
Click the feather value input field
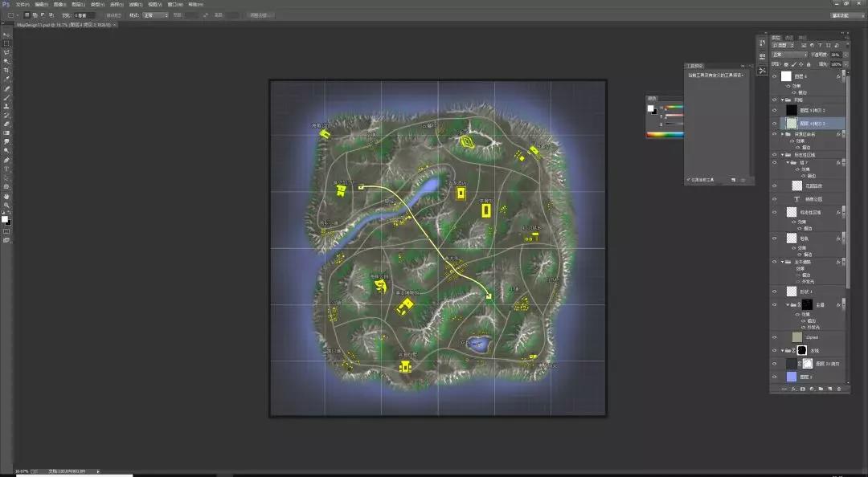click(84, 15)
